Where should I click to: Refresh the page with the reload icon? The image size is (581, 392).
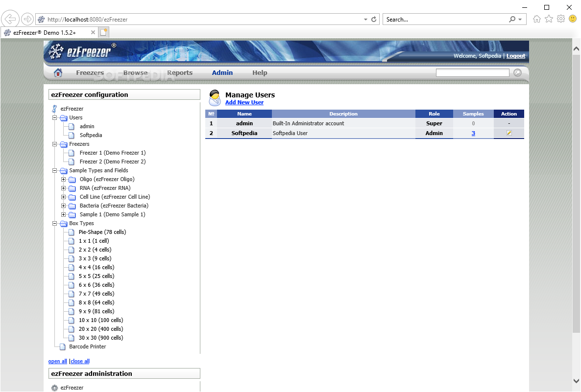coord(374,19)
